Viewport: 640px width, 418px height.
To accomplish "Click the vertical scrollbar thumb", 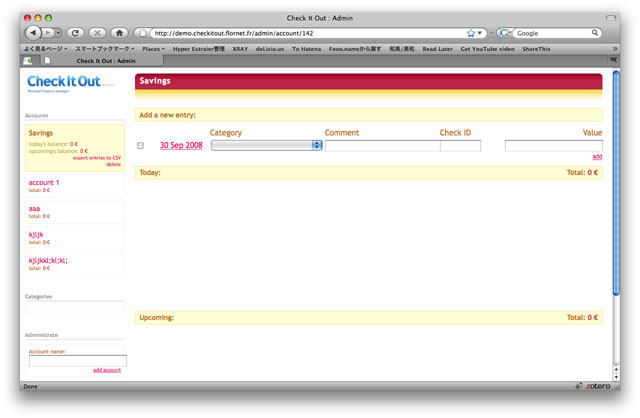I will coord(616,183).
